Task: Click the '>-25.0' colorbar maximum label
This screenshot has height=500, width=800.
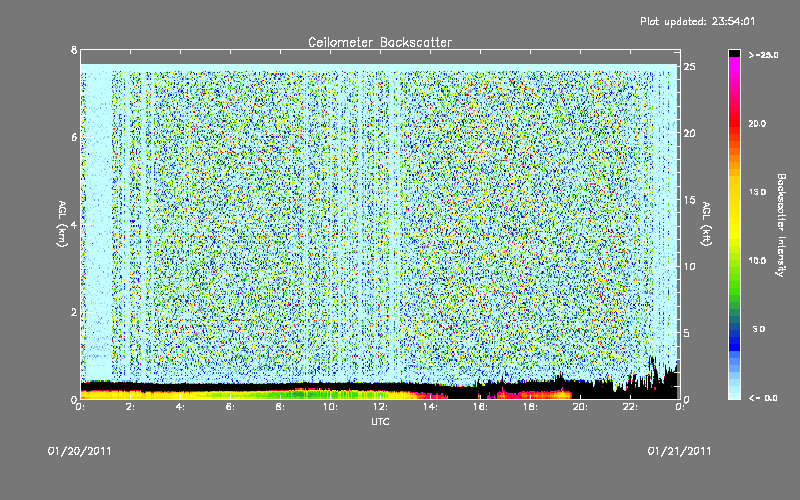Action: [763, 55]
